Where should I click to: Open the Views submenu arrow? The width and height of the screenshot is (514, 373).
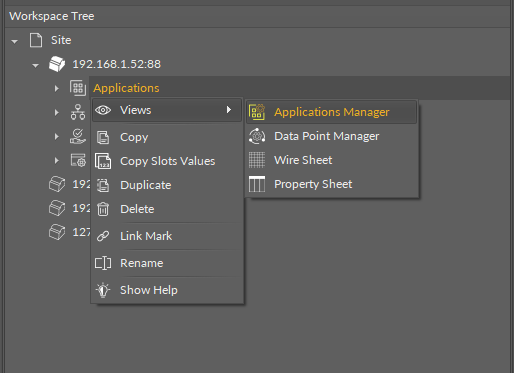pos(229,110)
